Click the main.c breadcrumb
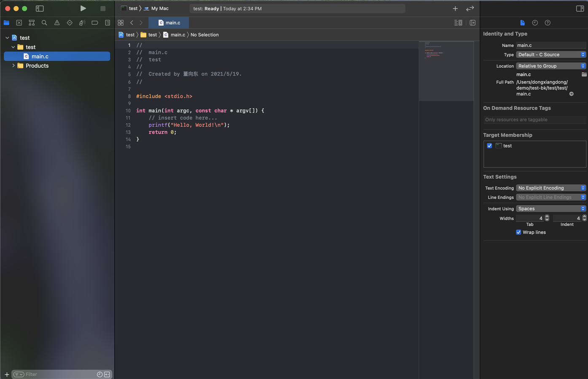 coord(174,35)
